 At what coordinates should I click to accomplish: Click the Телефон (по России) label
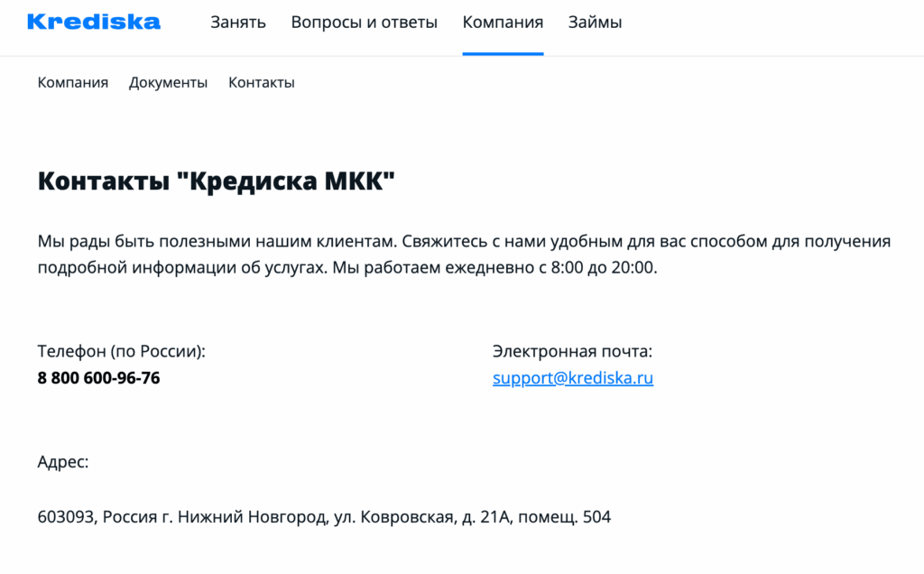[x=121, y=351]
